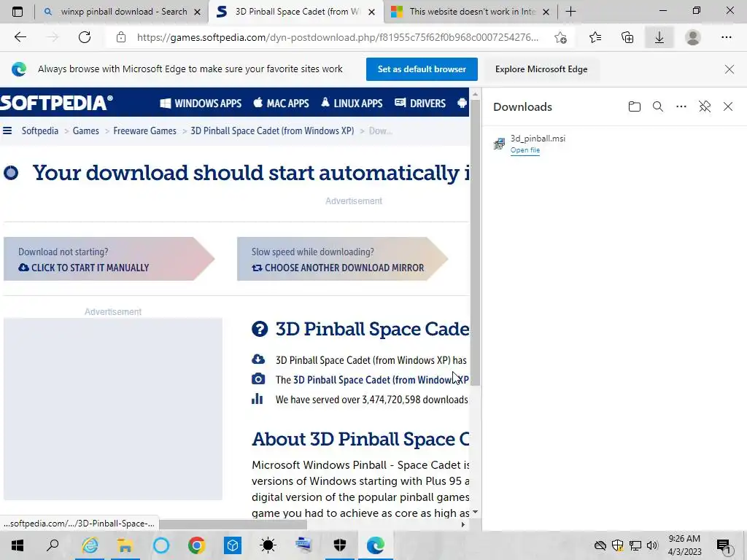
Task: Click the 3D Pinball Space Cadet link in description
Action: (x=381, y=380)
